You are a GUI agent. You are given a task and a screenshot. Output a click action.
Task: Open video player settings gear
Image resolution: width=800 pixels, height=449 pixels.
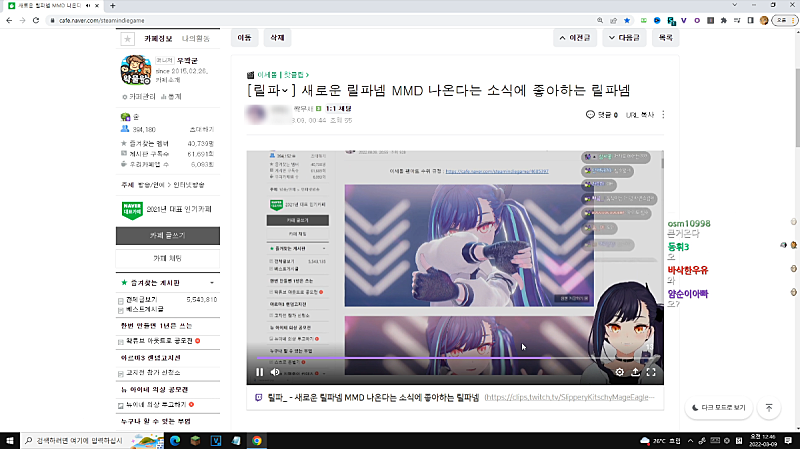click(619, 372)
